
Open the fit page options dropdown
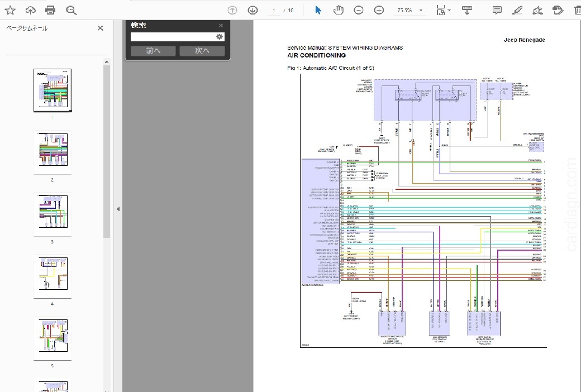click(x=443, y=11)
